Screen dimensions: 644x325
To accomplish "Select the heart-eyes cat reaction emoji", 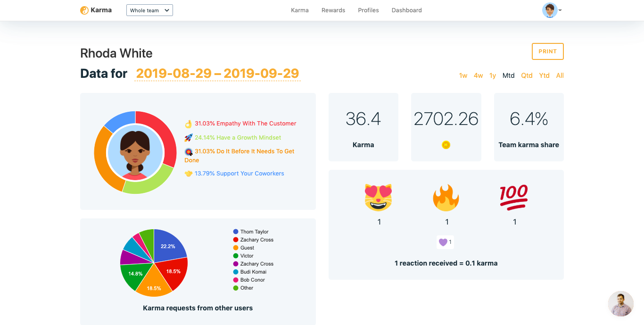I will [x=379, y=197].
